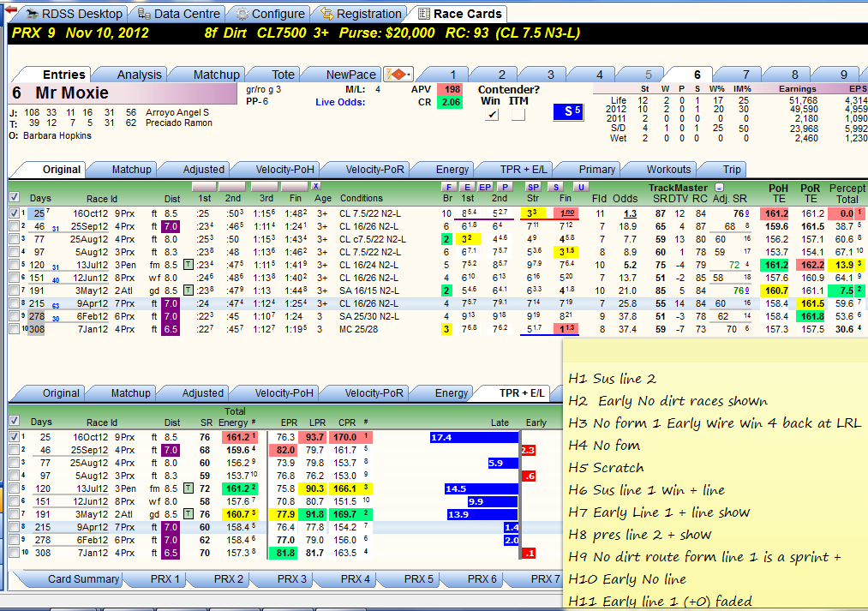
Task: Click the E filter button
Action: click(x=468, y=187)
